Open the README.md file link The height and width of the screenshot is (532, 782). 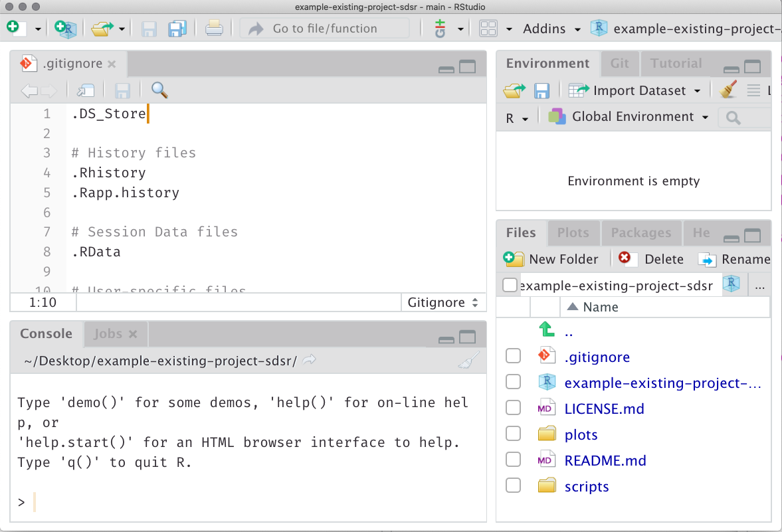coord(605,460)
